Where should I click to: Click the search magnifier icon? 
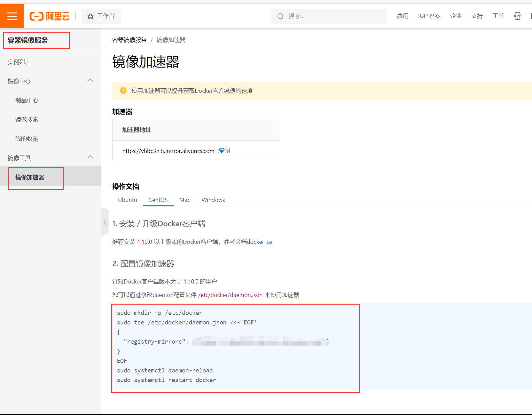(x=280, y=16)
